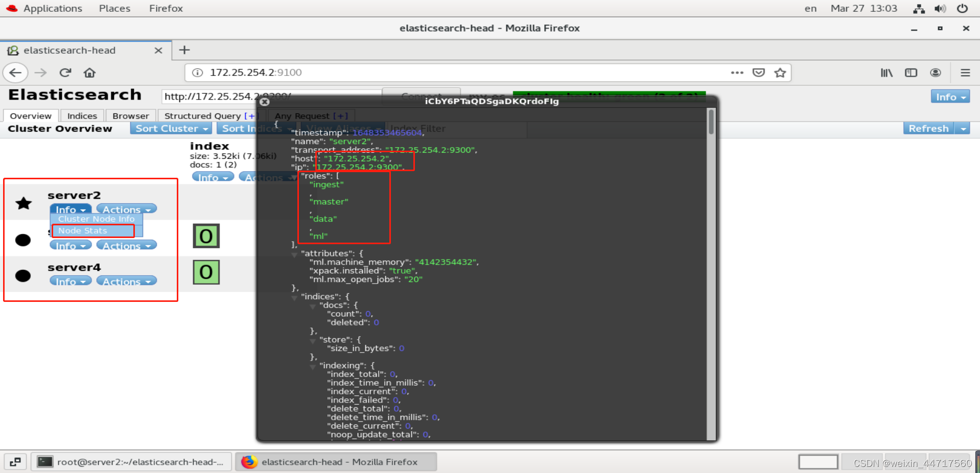The height and width of the screenshot is (473, 980).
Task: Collapse the "store" JSON section
Action: tap(313, 341)
